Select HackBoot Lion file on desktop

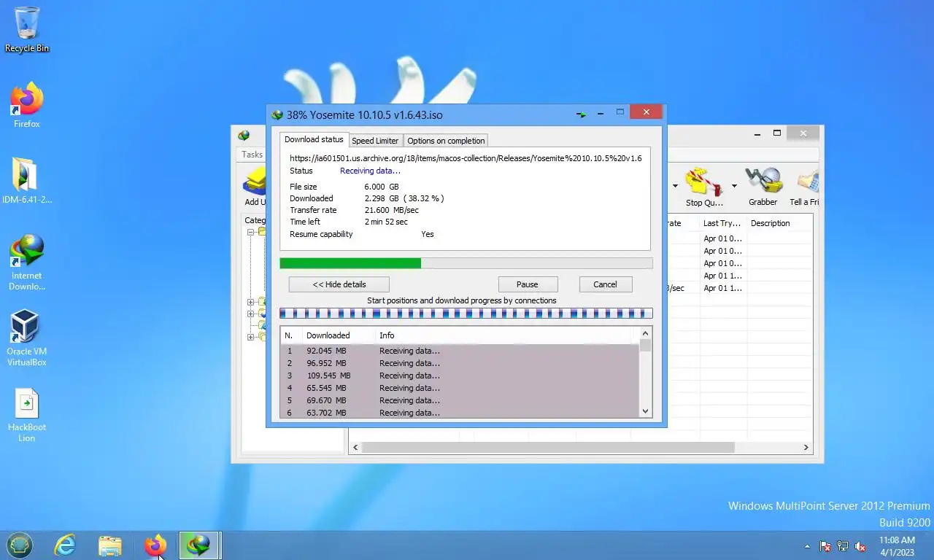pyautogui.click(x=27, y=414)
